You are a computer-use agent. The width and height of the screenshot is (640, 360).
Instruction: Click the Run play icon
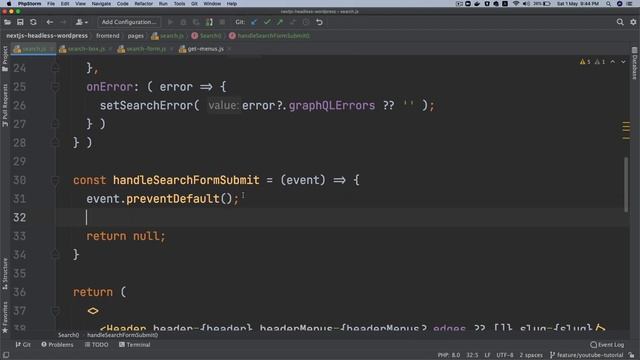tap(170, 22)
